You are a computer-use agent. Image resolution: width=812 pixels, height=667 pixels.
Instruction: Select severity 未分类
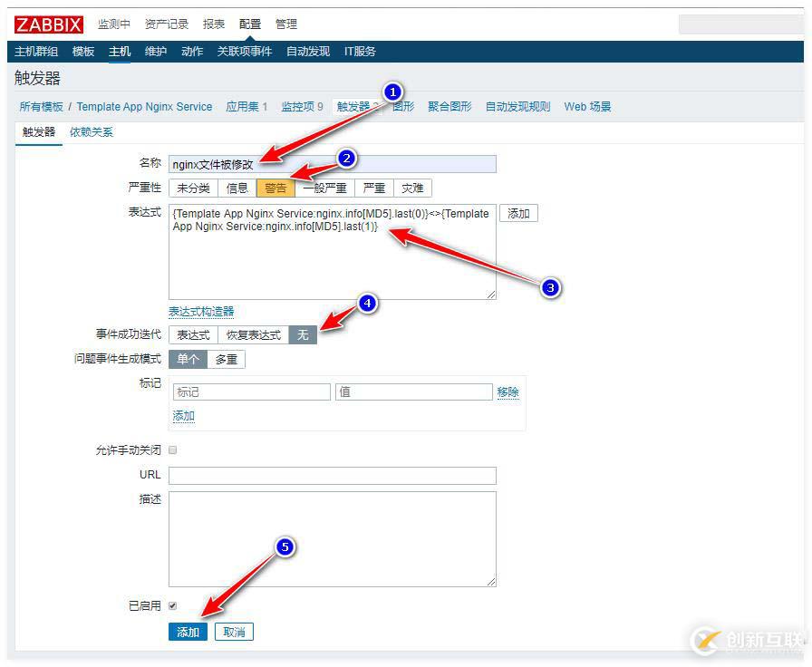(x=194, y=188)
